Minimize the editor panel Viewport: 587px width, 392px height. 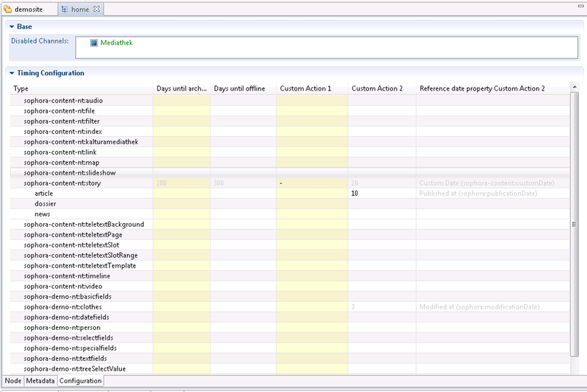(581, 6)
